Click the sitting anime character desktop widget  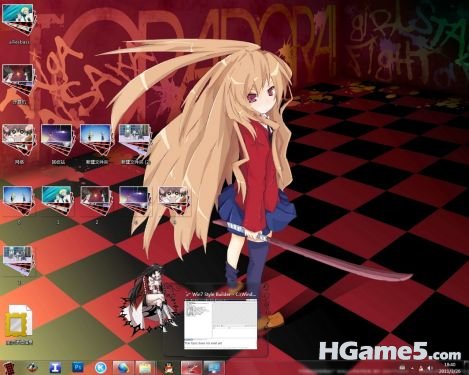pyautogui.click(x=150, y=299)
